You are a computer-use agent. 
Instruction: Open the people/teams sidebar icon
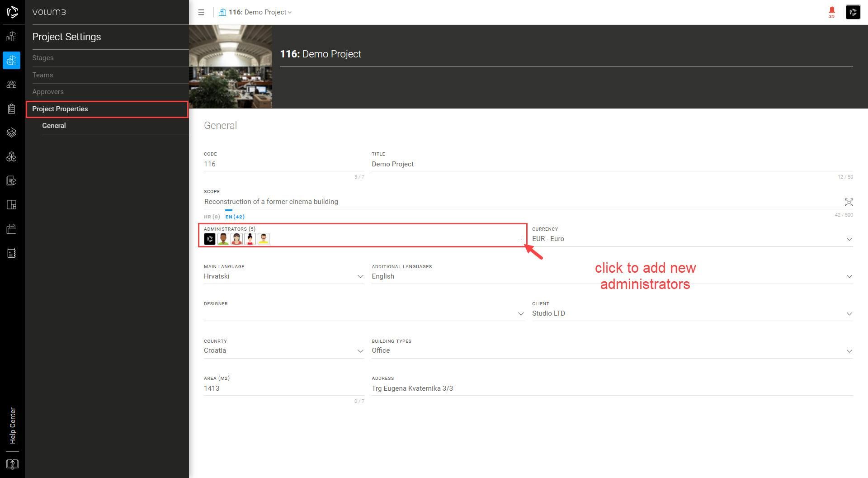click(x=12, y=85)
